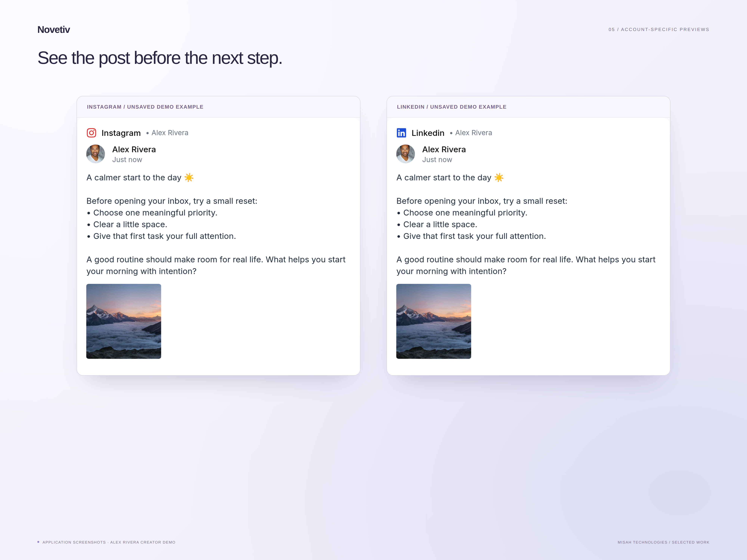Screen dimensions: 747x560
Task: Open Alex Rivera's avatar in Instagram preview
Action: (96, 154)
